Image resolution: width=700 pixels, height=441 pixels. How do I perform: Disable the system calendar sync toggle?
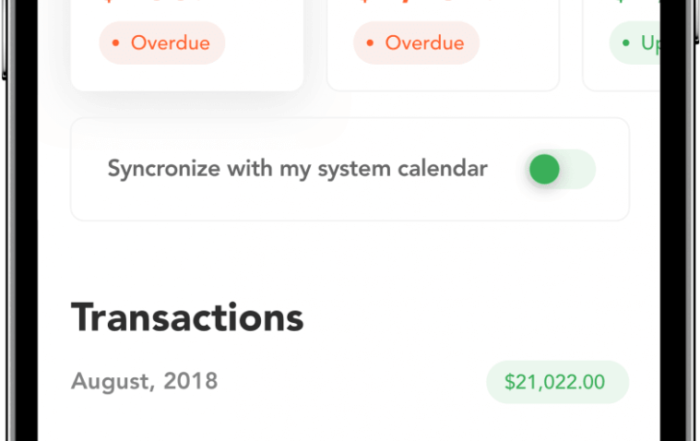click(x=562, y=169)
